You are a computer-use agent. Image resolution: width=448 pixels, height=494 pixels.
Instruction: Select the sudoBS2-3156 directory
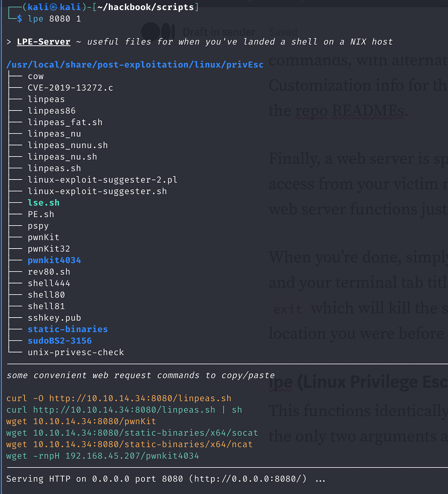[x=60, y=341]
